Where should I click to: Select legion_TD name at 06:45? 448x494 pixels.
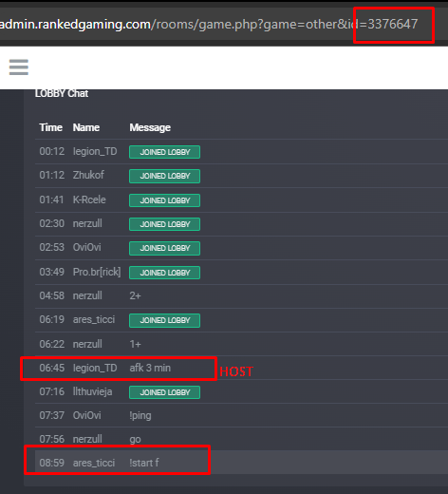click(95, 368)
